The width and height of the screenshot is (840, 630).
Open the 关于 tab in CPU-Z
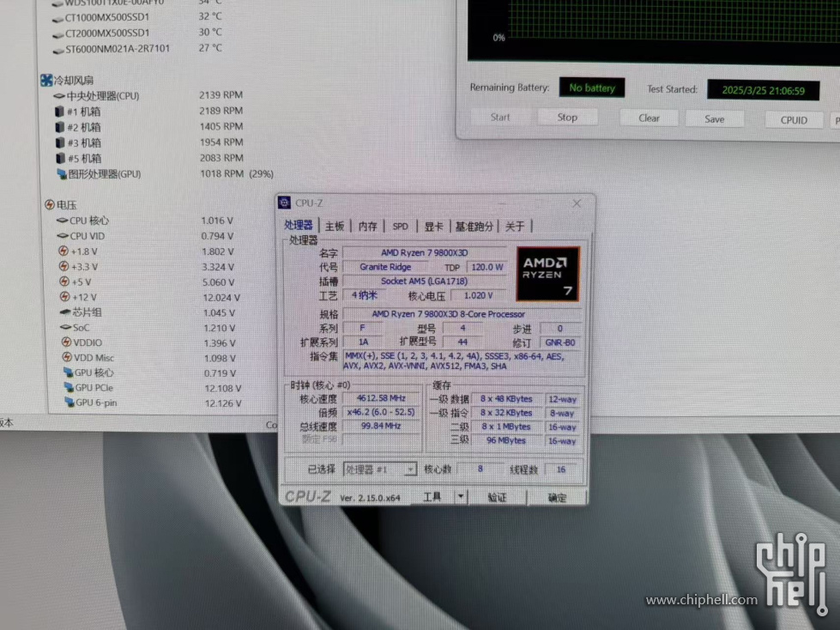[515, 226]
